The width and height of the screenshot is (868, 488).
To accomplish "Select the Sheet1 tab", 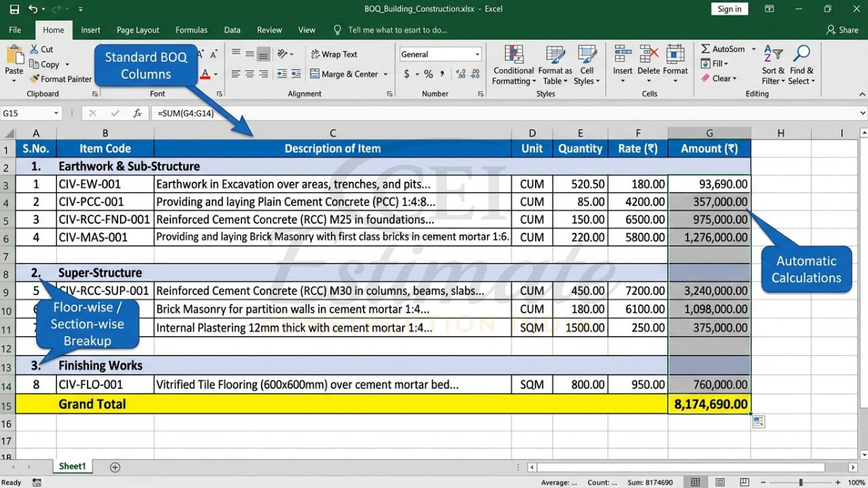I will tap(72, 466).
